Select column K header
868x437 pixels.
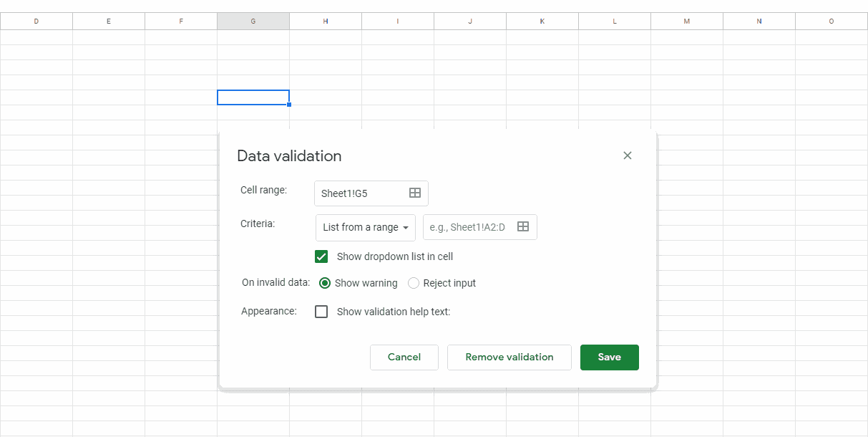pos(542,21)
